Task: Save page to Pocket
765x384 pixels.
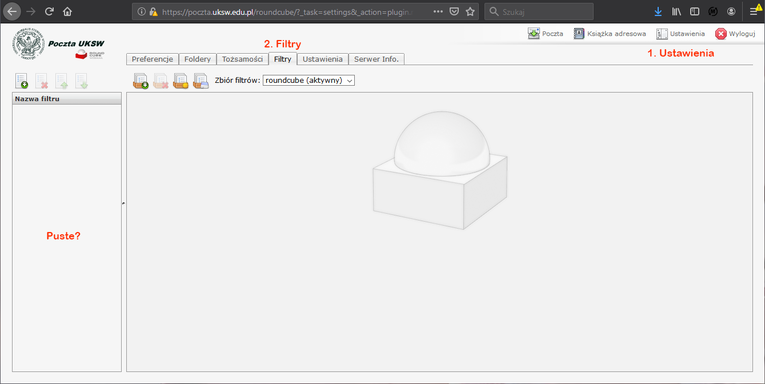Action: (454, 11)
